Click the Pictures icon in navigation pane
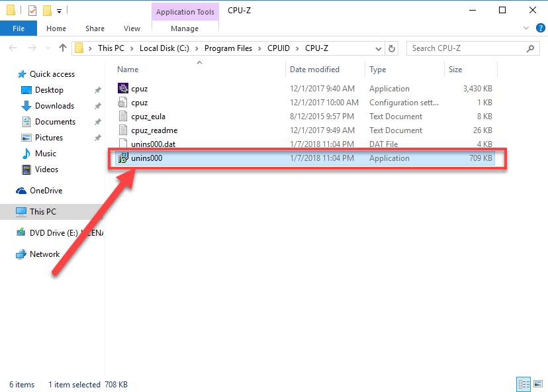Image resolution: width=548 pixels, height=392 pixels. pyautogui.click(x=26, y=138)
